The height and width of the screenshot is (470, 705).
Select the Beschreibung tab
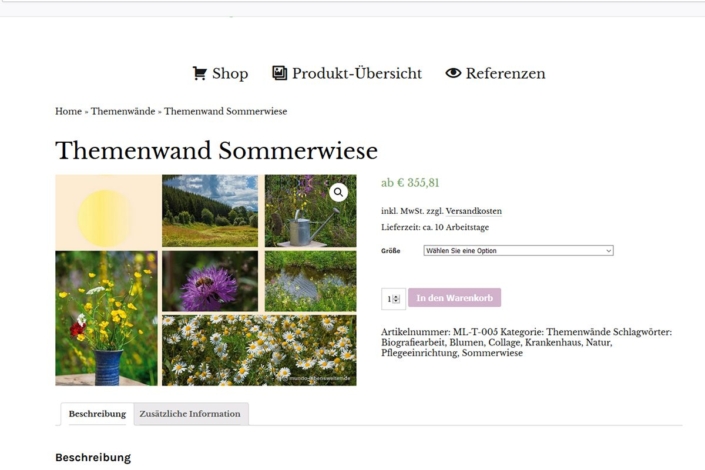[97, 414]
